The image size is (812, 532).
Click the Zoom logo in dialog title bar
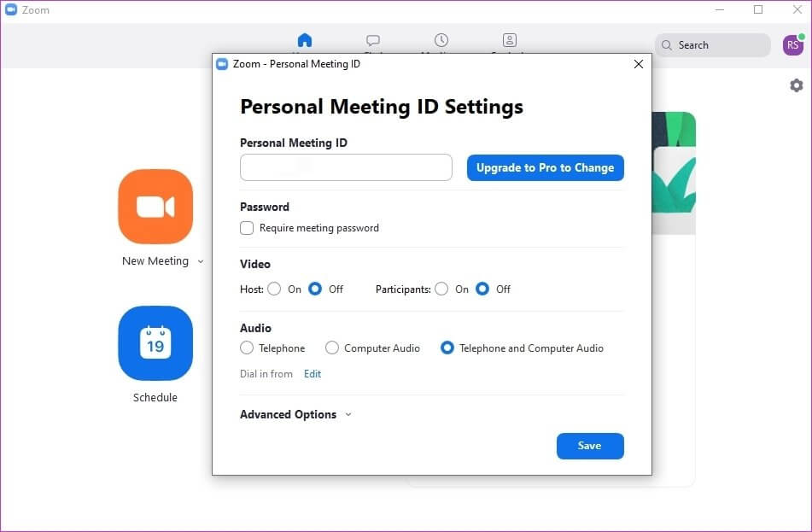(222, 64)
